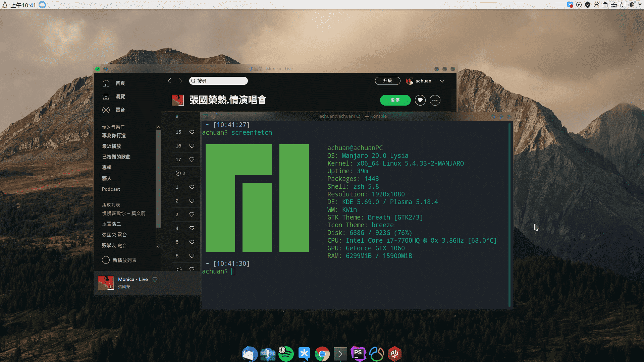The width and height of the screenshot is (644, 362).
Task: Click the 張國榮熱.情演唱會 album cover
Action: [178, 100]
